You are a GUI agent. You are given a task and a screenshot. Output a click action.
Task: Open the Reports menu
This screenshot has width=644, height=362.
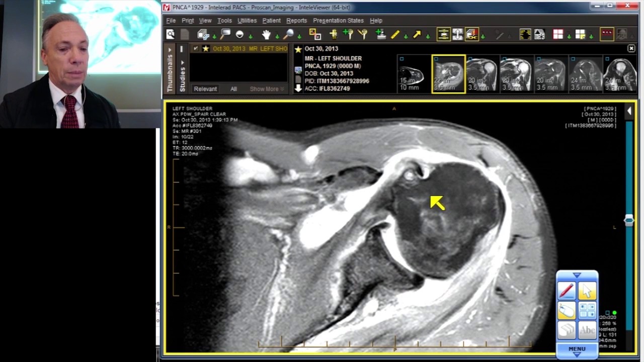[x=296, y=21]
